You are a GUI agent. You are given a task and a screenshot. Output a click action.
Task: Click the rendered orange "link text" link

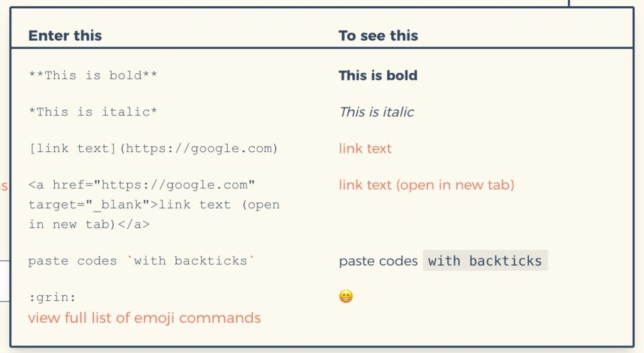click(x=365, y=148)
